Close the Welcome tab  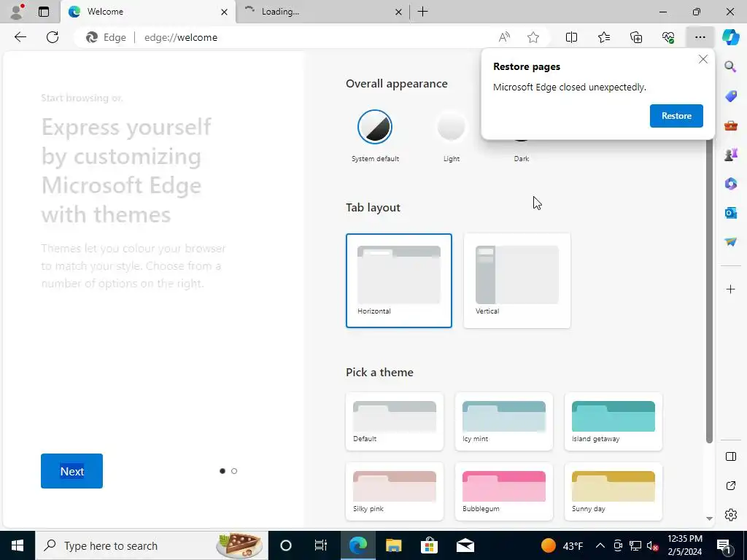(224, 12)
